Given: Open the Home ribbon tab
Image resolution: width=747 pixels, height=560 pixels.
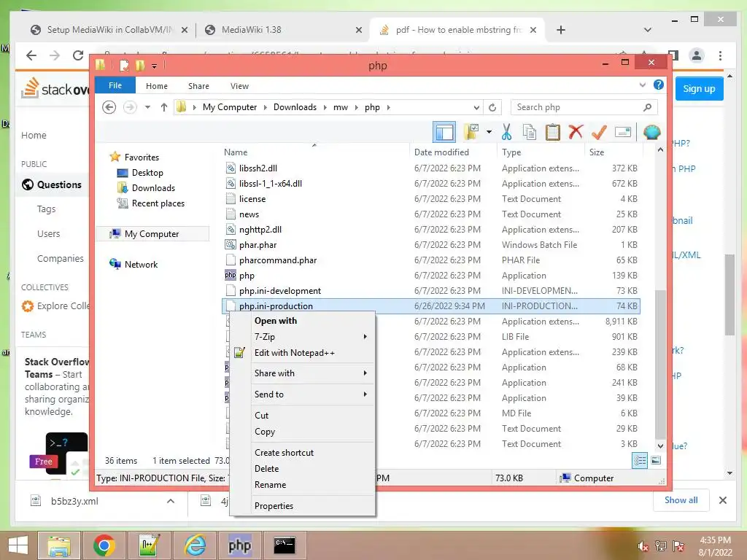Looking at the screenshot, I should pyautogui.click(x=157, y=86).
